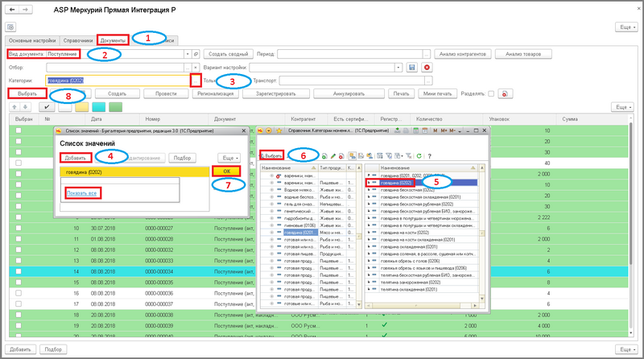Click the create new item green plus icon

324,156
